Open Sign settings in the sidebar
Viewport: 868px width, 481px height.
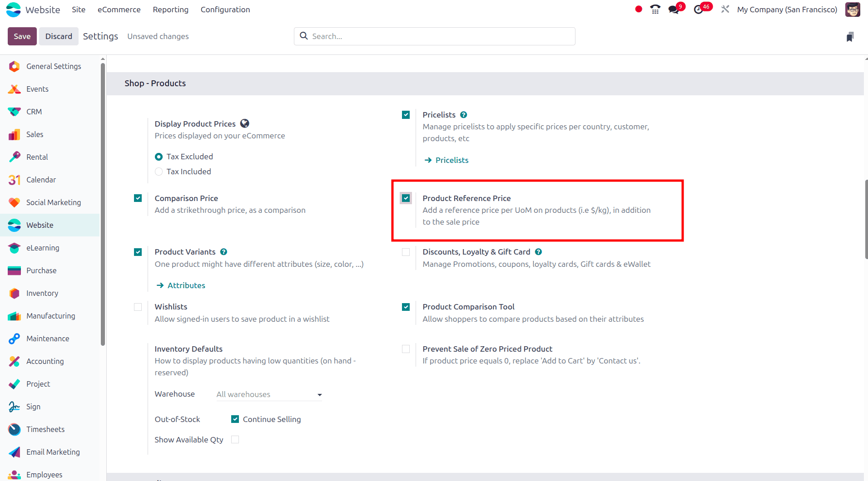click(x=50, y=407)
